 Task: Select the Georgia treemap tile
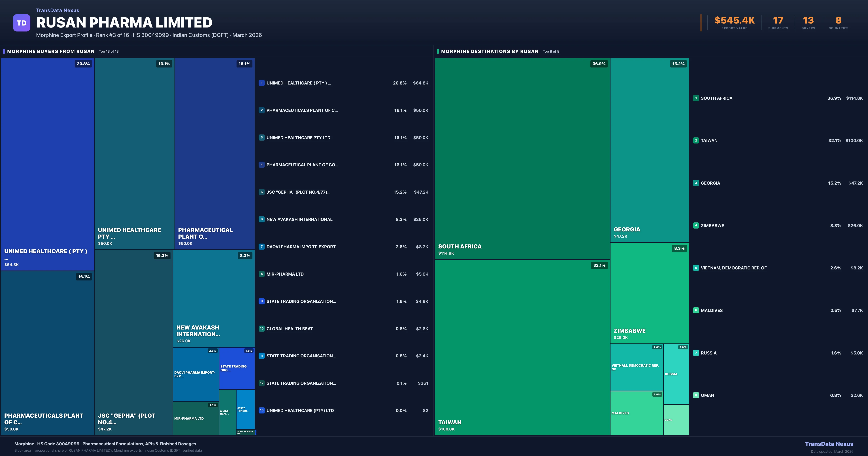coord(649,150)
